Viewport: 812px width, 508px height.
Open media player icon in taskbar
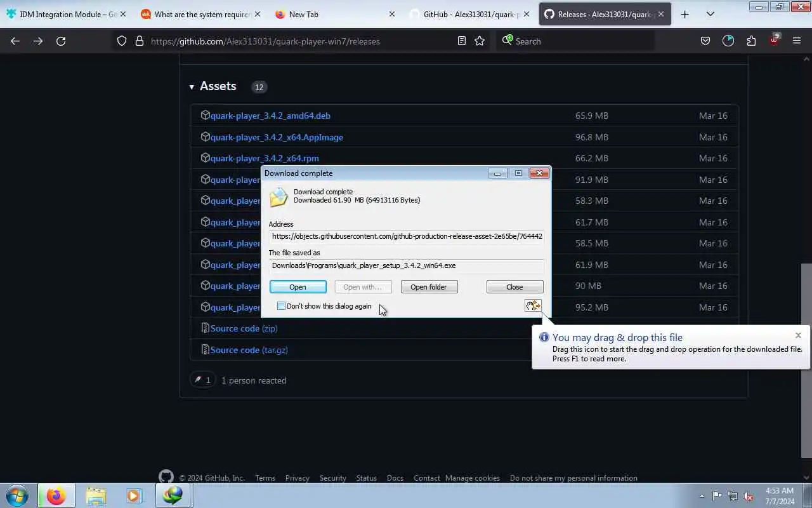click(134, 496)
